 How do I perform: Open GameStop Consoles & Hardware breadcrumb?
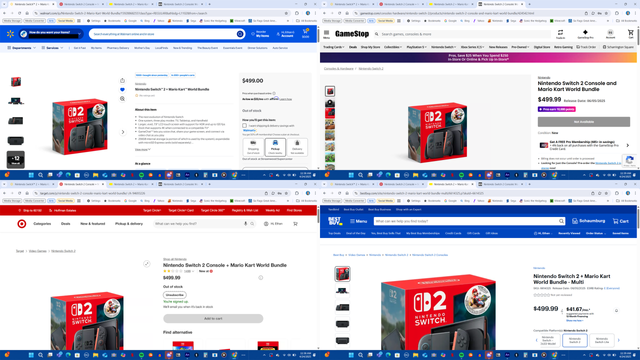[x=338, y=69]
